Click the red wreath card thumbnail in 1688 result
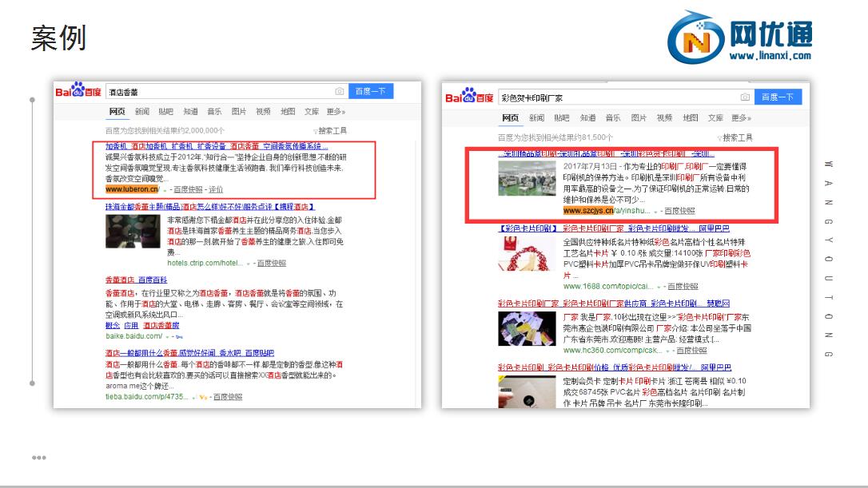This screenshot has width=868, height=488. 527,253
